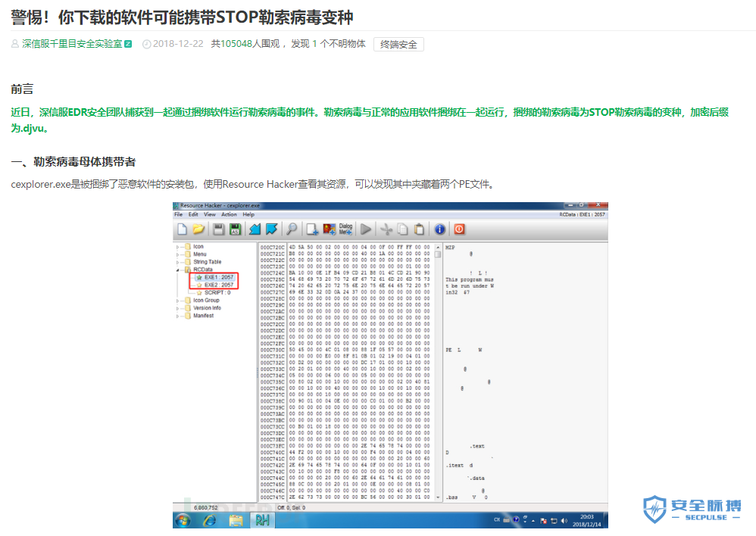This screenshot has height=536, width=756.
Task: Open the View menu
Action: pyautogui.click(x=210, y=215)
